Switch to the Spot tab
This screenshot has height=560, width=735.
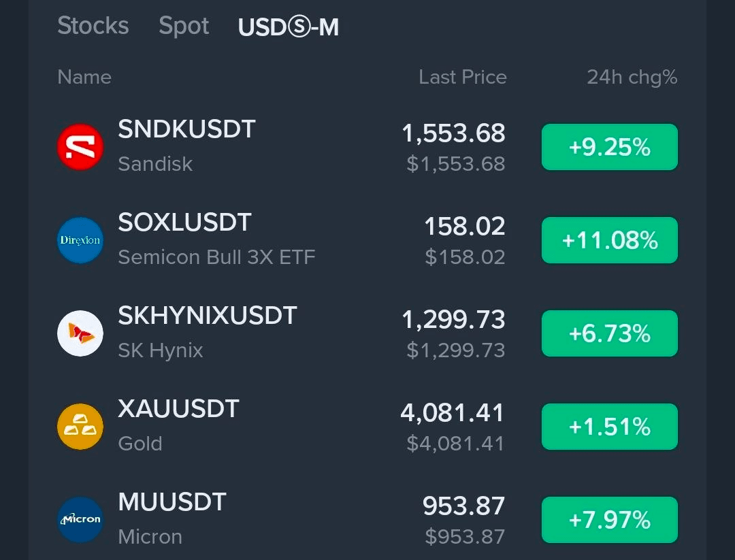point(184,26)
